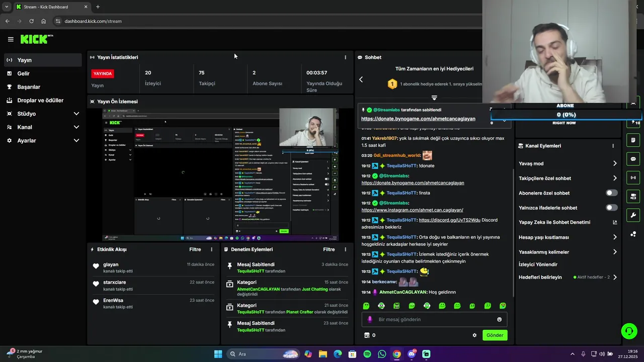Toggle Yalnızca ifadelerle sohbet switch
The image size is (644, 362).
(x=611, y=208)
